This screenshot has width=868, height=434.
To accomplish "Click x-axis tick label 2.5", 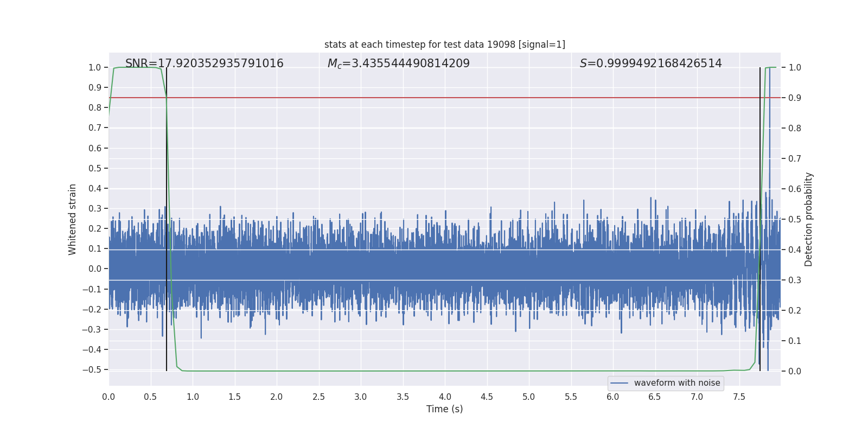I will point(318,397).
